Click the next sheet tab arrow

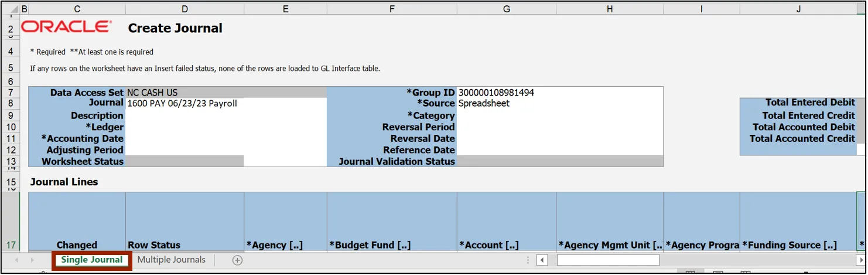coord(33,260)
